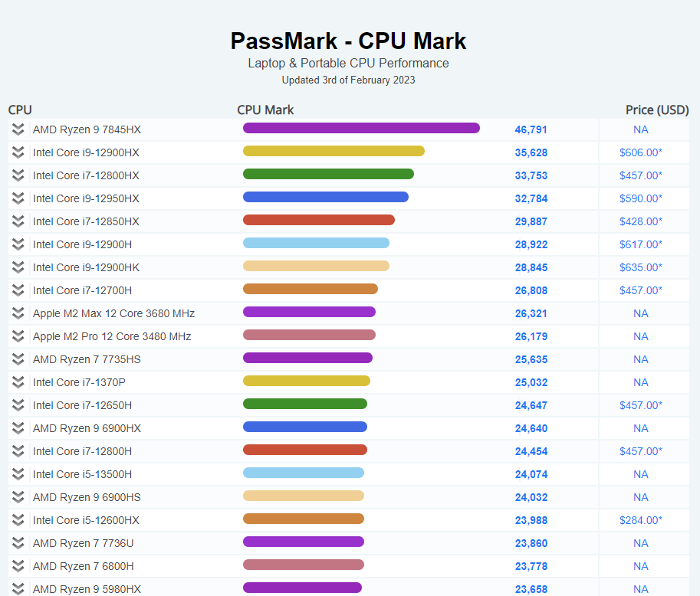Image resolution: width=700 pixels, height=596 pixels.
Task: Expand the Intel Core i9-12900H row chevron
Action: tap(18, 244)
